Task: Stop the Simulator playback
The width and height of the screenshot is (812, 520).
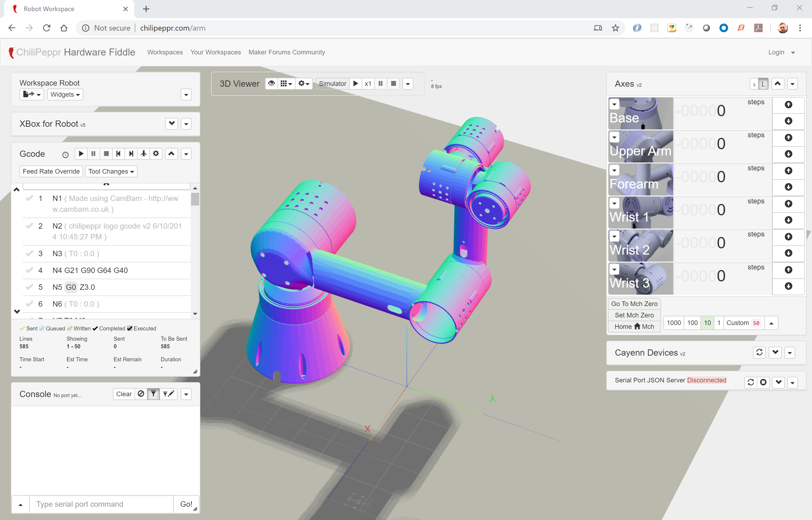Action: 393,83
